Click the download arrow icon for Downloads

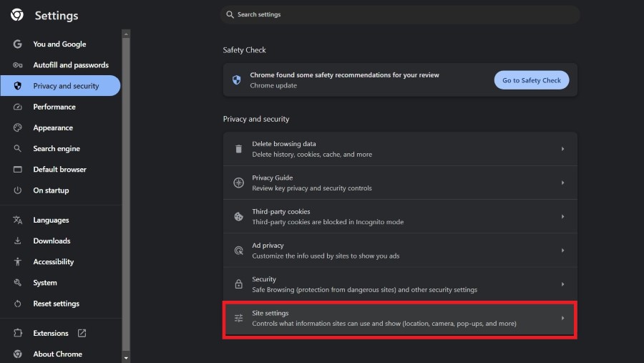(x=17, y=241)
